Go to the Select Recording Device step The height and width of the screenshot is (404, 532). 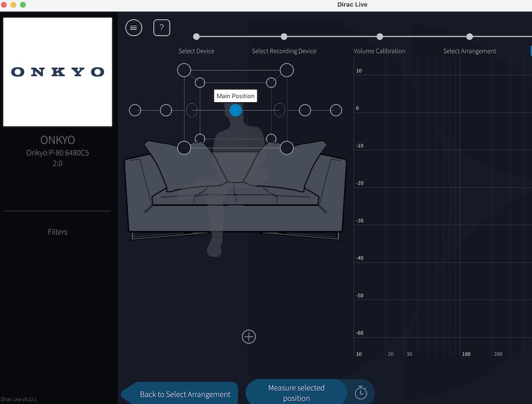click(284, 37)
